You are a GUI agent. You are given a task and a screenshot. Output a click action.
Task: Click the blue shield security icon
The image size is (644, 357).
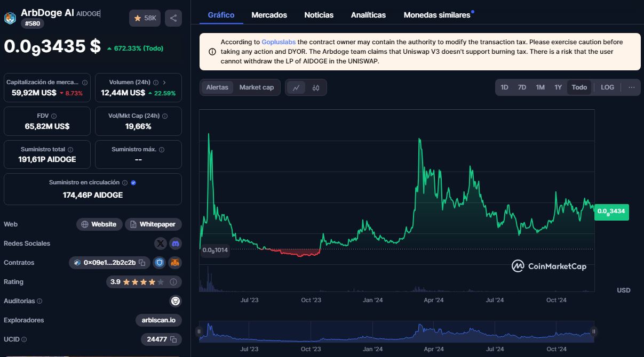[159, 263]
